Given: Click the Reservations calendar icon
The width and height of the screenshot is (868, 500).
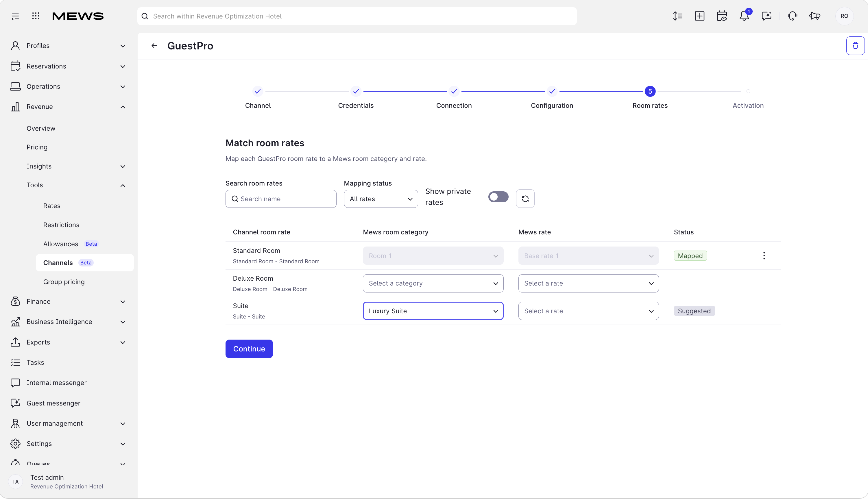Looking at the screenshot, I should [x=15, y=66].
